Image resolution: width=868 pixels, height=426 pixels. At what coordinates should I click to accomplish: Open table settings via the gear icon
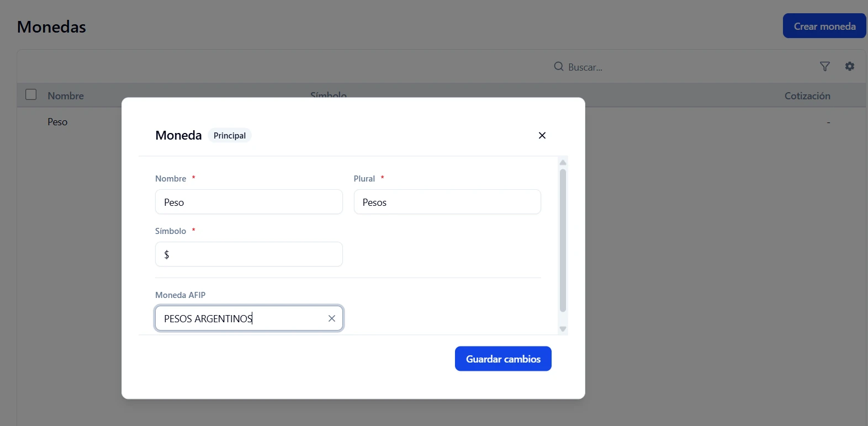850,66
